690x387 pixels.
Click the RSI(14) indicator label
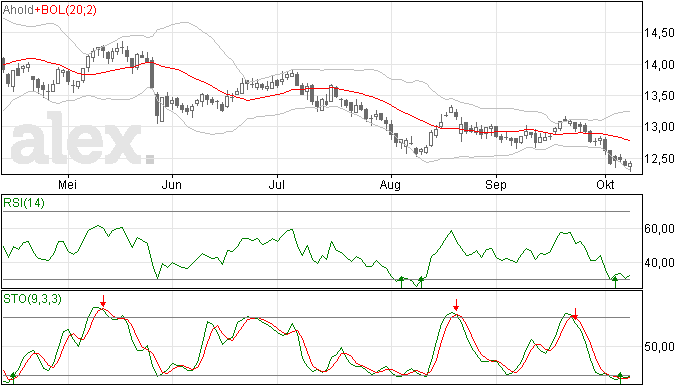pyautogui.click(x=24, y=203)
